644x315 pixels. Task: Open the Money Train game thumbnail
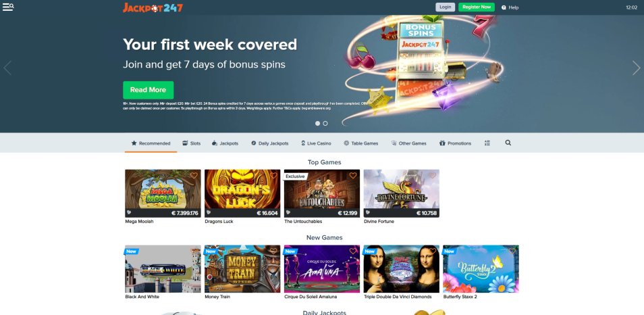pos(242,269)
